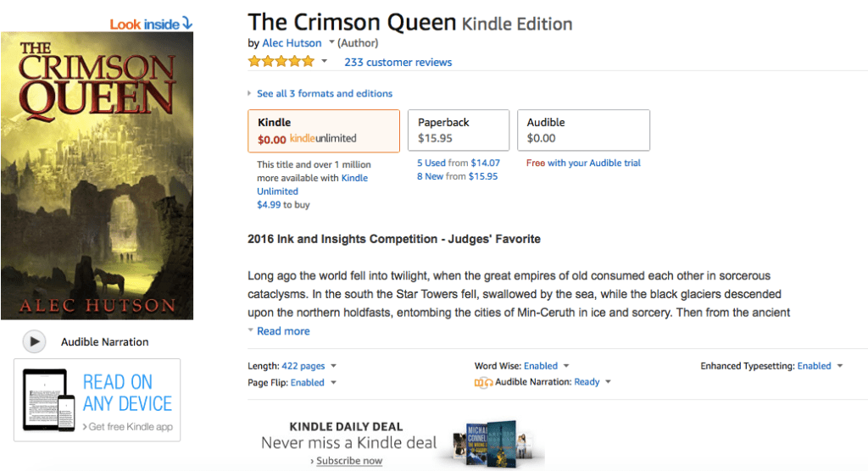This screenshot has width=868, height=471.
Task: Expand See all 3 formats and editions
Action: (325, 93)
